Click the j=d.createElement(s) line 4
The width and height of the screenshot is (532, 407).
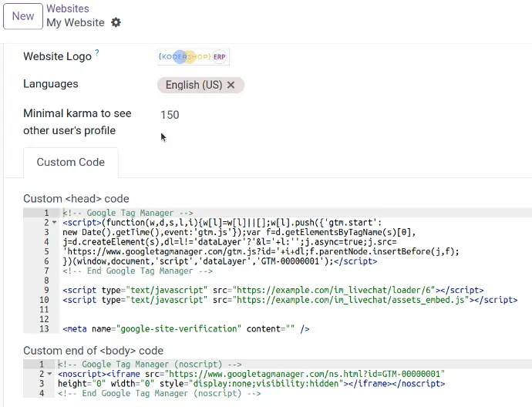point(229,242)
